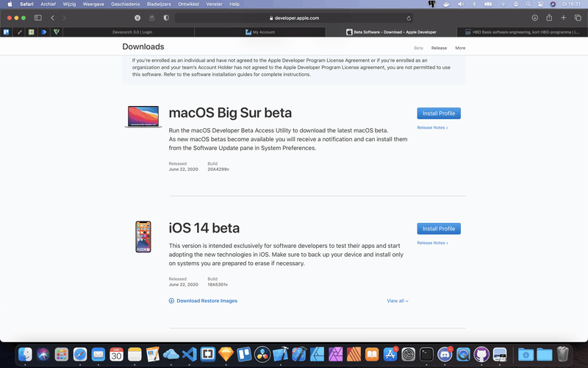Open the Ontwikkel menu

pos(188,4)
